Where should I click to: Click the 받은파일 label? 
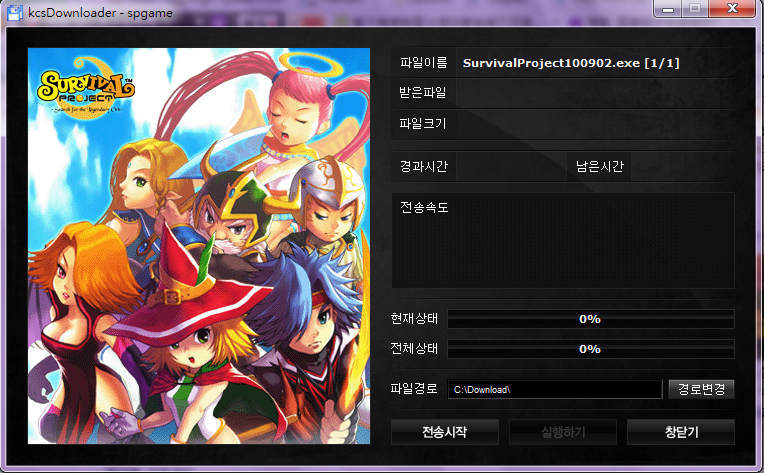422,93
